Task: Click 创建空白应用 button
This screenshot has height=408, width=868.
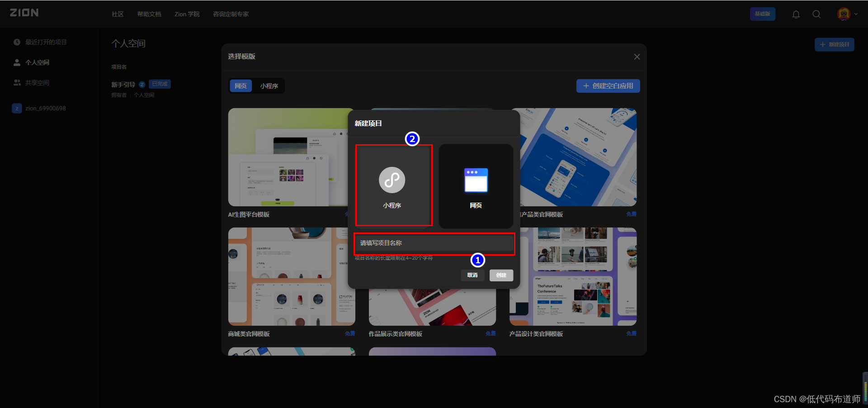Action: 608,86
